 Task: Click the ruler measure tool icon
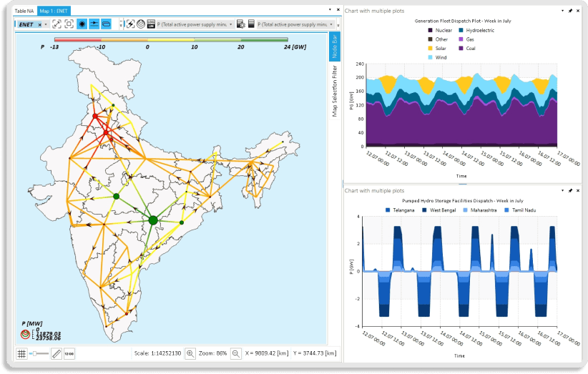coord(57,353)
